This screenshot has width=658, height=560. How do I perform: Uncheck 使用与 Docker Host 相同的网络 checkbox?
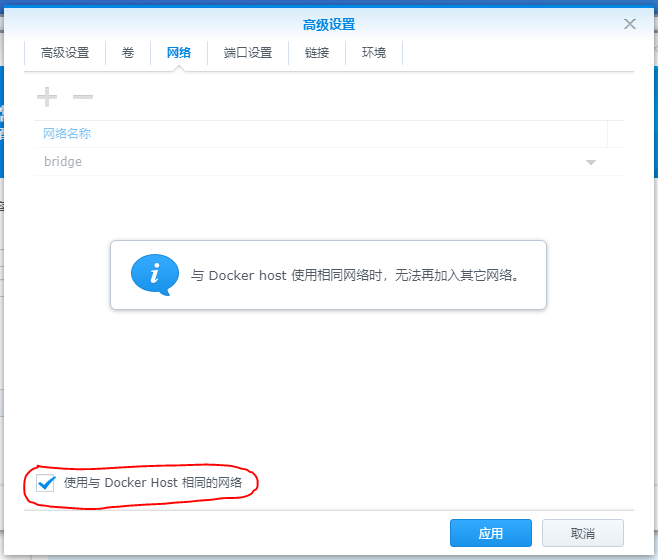click(46, 483)
